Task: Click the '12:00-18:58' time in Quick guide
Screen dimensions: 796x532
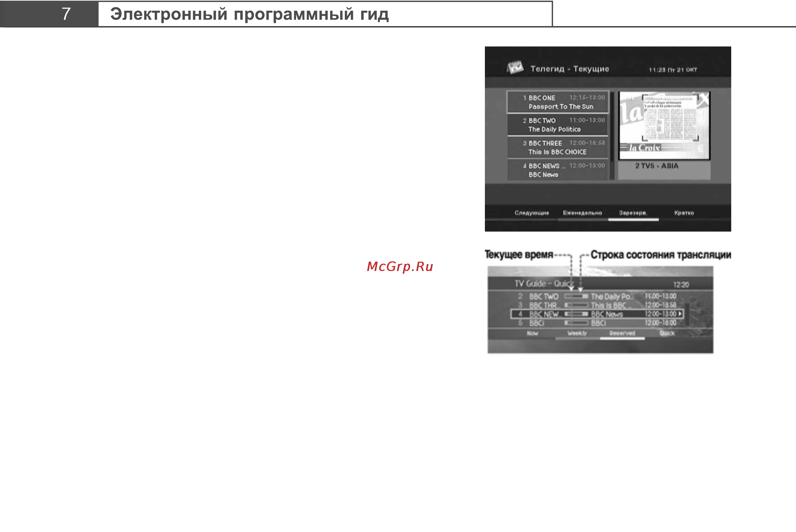Action: click(x=660, y=305)
